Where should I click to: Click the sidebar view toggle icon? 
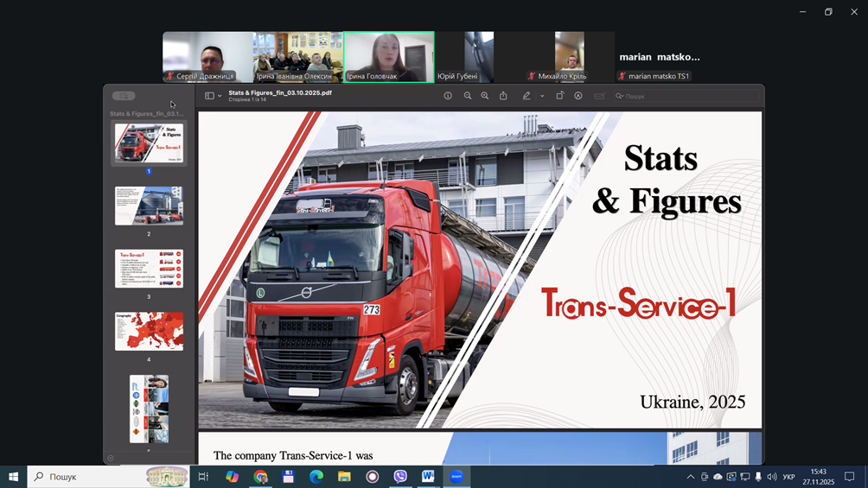click(209, 96)
